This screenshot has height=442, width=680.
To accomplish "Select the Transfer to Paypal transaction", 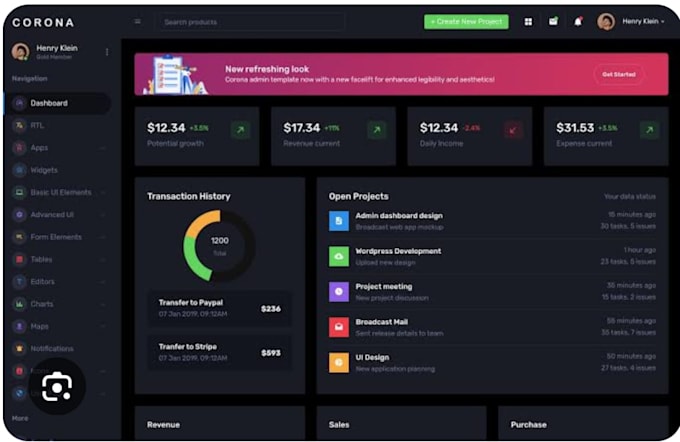I will pos(219,308).
